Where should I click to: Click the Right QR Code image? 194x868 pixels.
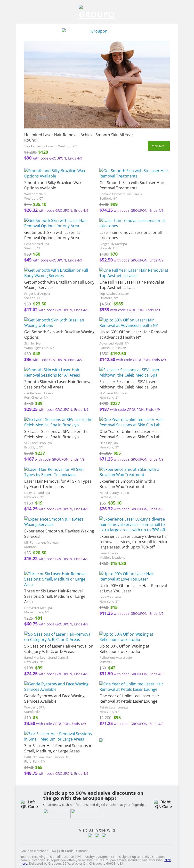tap(163, 804)
